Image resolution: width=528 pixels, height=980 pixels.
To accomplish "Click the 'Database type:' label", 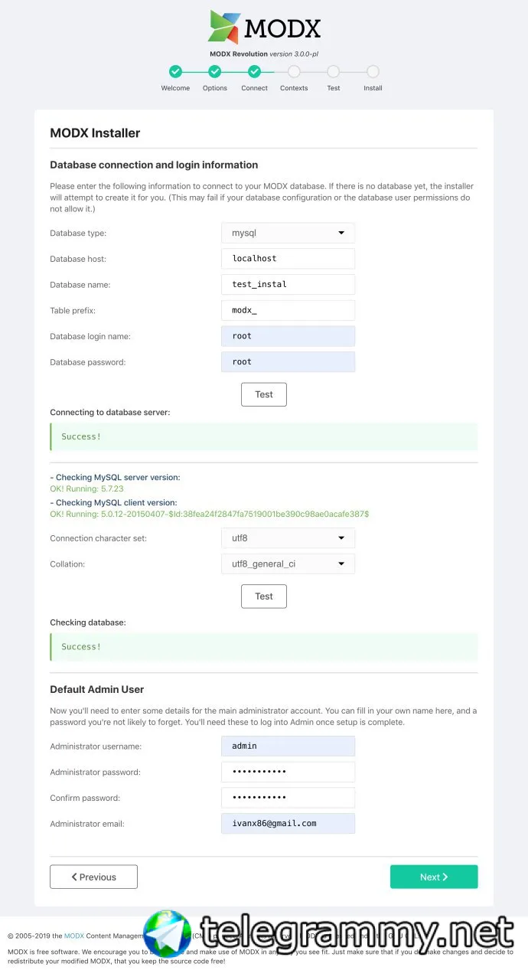I will point(78,233).
